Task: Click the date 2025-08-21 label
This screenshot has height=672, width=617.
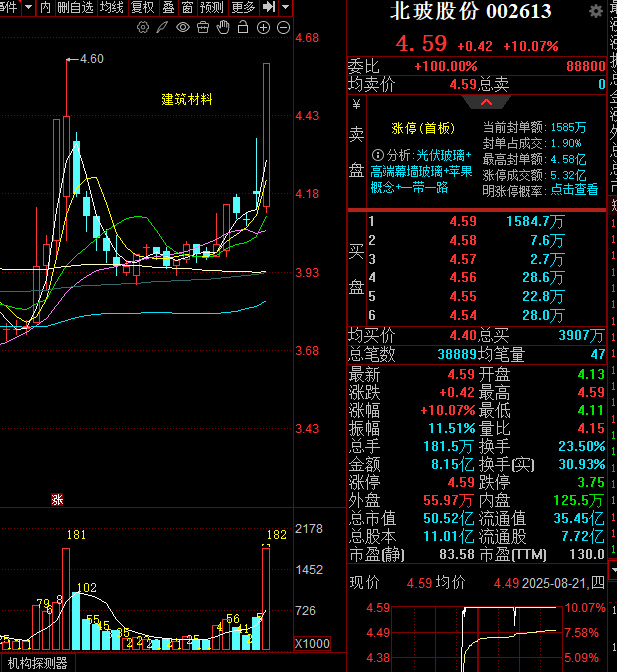Action: click(x=555, y=583)
